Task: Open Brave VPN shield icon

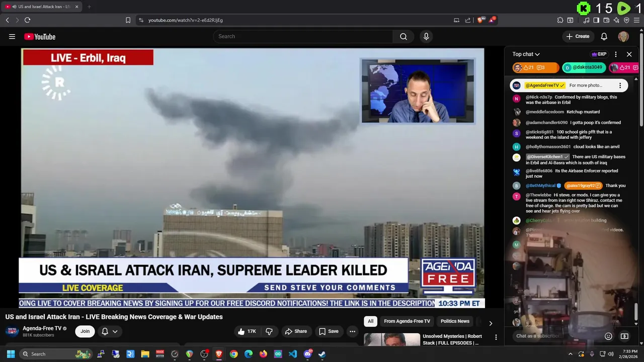Action: [626, 20]
